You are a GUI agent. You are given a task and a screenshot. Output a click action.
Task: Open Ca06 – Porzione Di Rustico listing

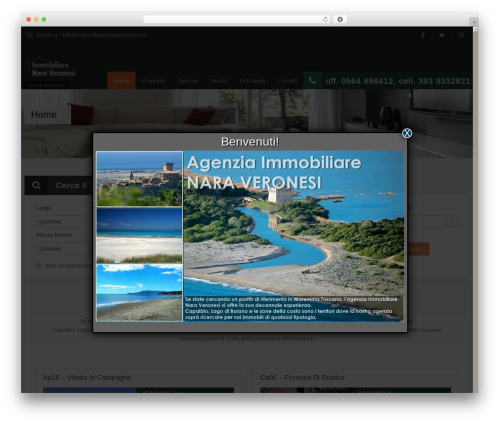302,377
